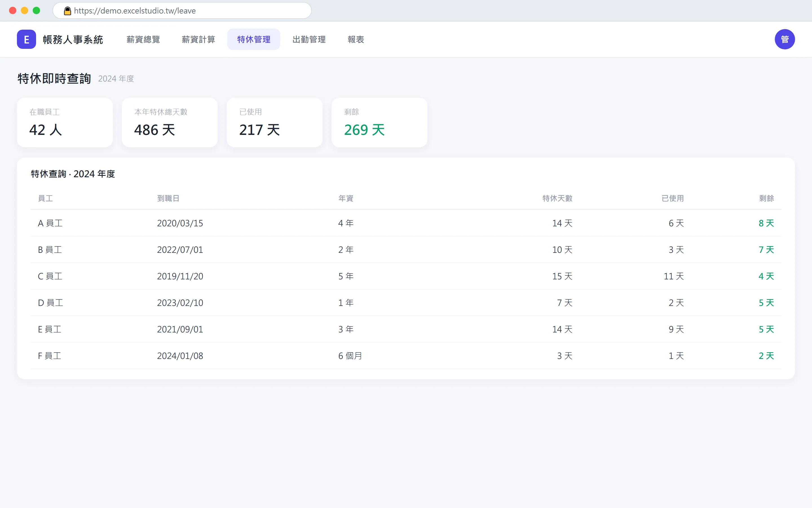Click the red close window button

13,10
